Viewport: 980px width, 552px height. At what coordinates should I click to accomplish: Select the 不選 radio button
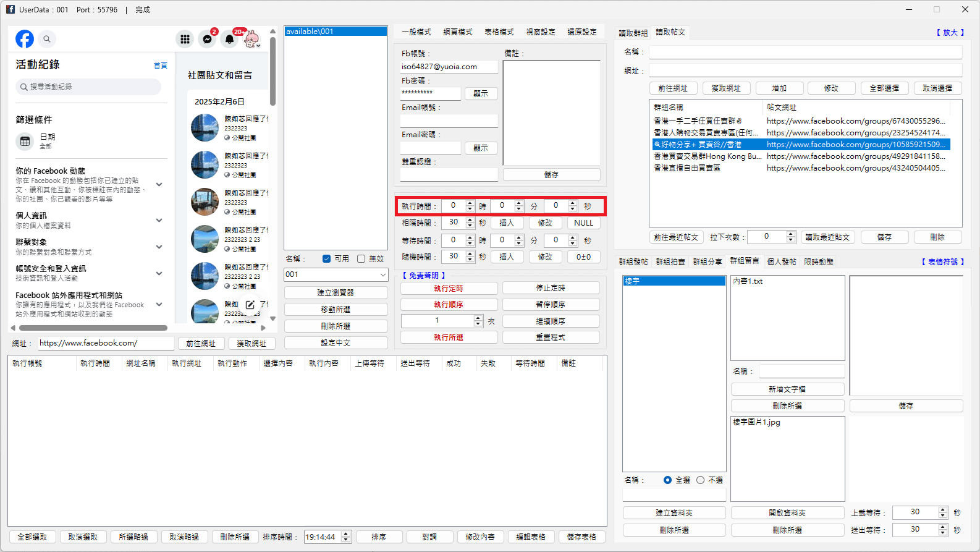[700, 480]
